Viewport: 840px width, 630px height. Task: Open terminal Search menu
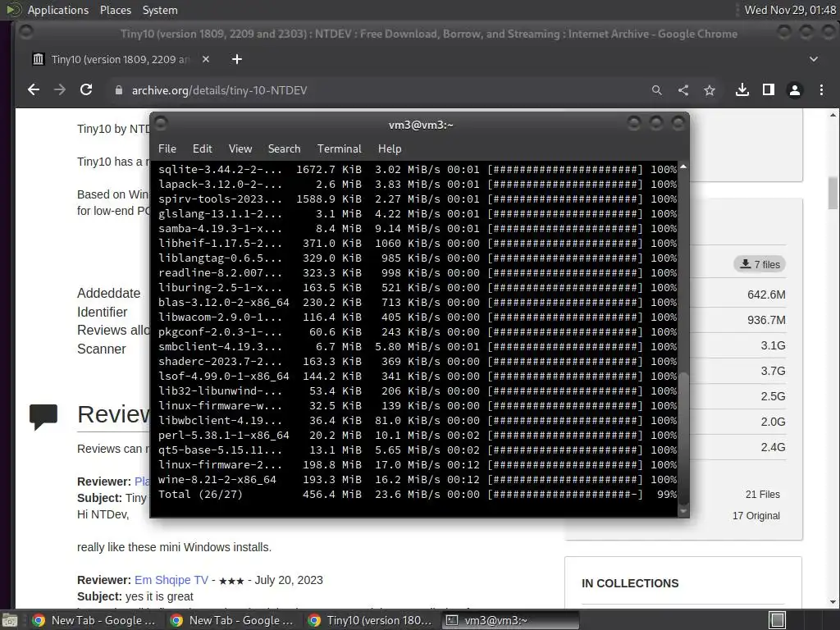click(284, 148)
